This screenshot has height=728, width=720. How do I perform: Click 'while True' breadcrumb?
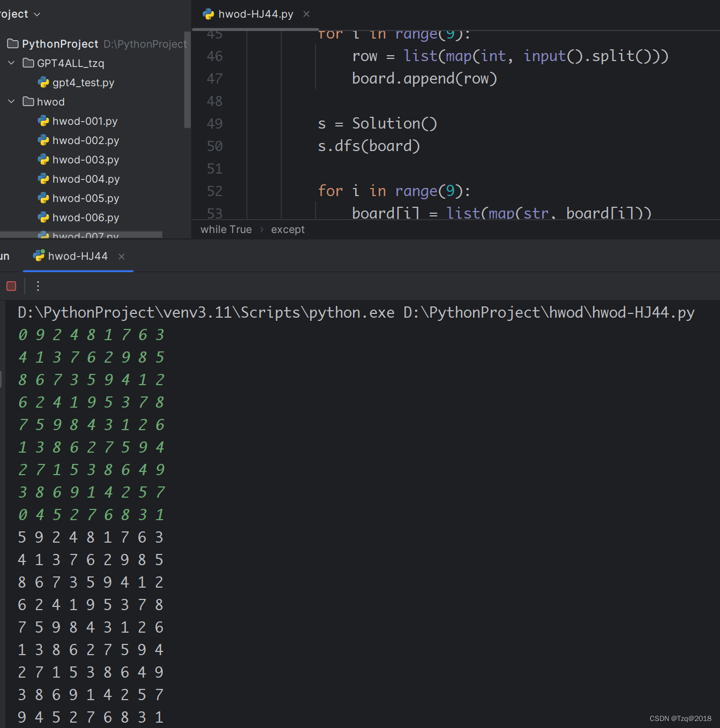tap(226, 229)
